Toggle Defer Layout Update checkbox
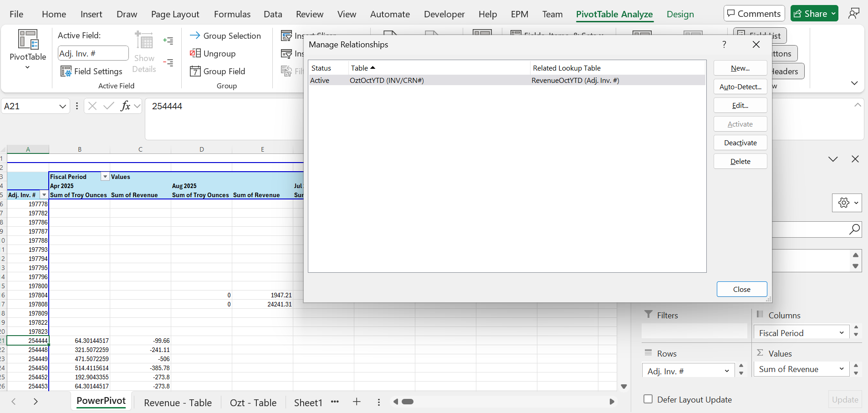The image size is (868, 413). pyautogui.click(x=648, y=399)
